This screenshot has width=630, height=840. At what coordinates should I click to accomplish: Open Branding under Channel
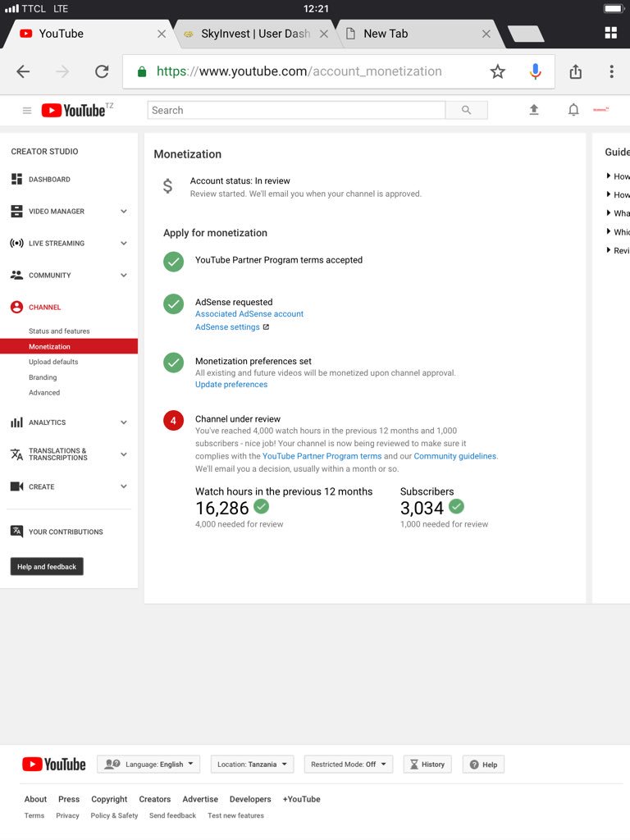(43, 377)
